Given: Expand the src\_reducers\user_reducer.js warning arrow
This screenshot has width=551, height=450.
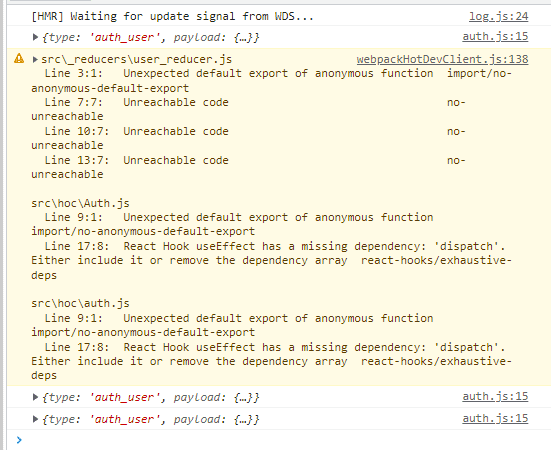Looking at the screenshot, I should click(35, 59).
